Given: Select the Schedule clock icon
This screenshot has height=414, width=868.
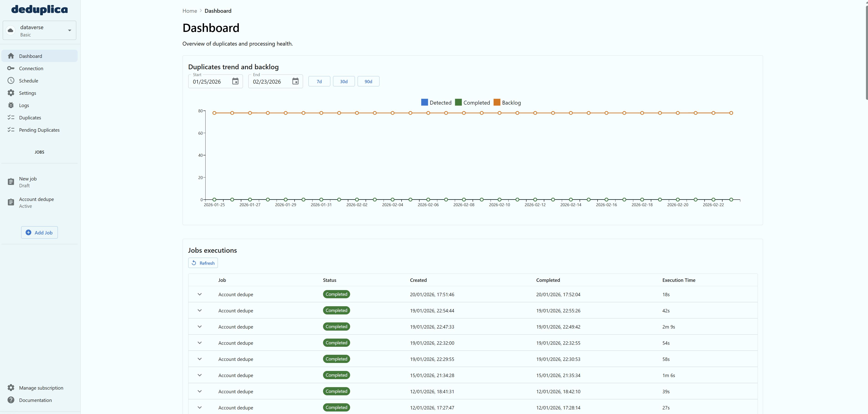Looking at the screenshot, I should coord(11,81).
